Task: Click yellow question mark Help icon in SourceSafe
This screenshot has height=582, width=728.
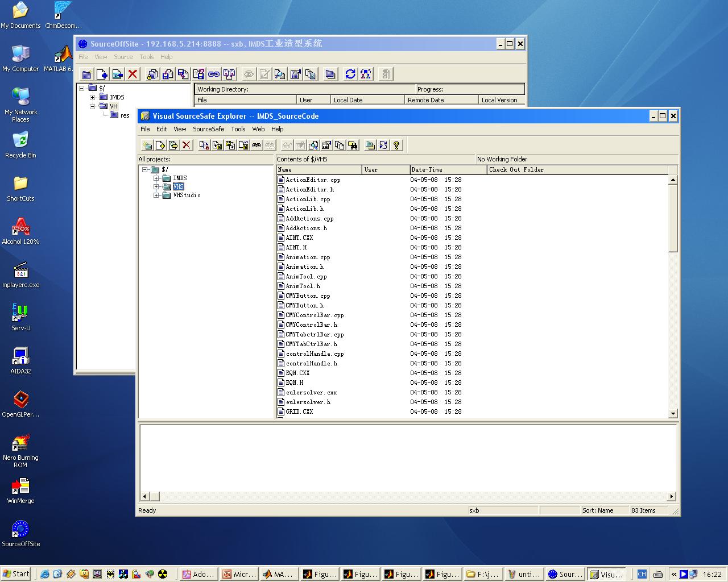Action: tap(396, 145)
